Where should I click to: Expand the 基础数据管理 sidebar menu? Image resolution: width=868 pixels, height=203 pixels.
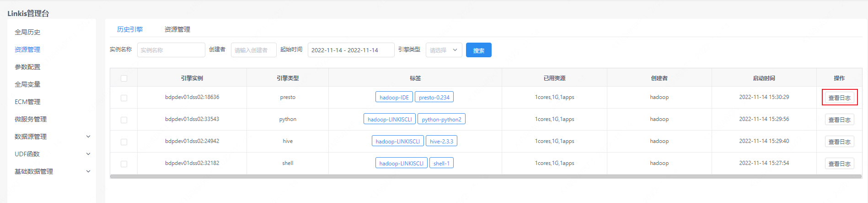coord(52,171)
